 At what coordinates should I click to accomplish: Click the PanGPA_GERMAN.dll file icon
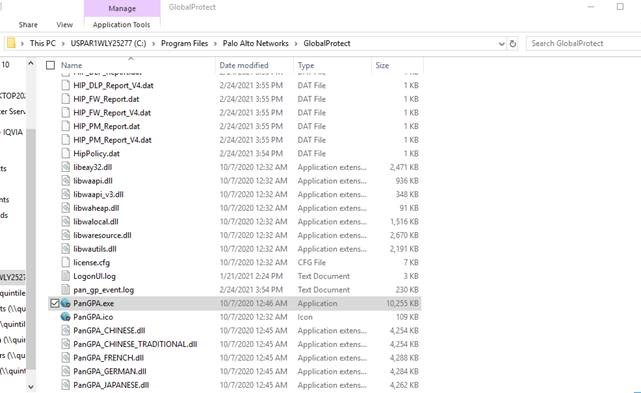pos(65,371)
